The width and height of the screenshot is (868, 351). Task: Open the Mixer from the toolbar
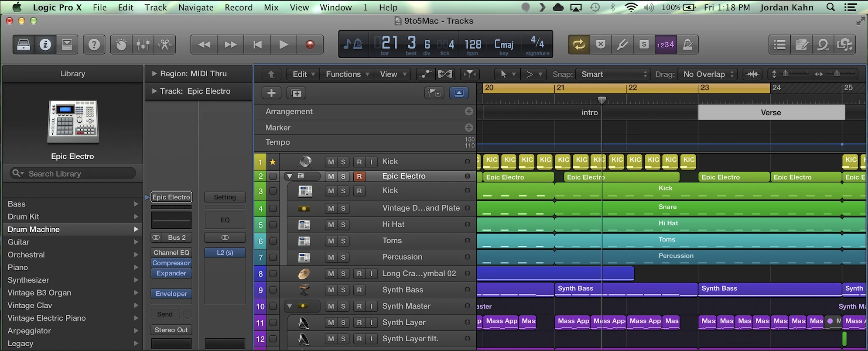click(x=143, y=45)
